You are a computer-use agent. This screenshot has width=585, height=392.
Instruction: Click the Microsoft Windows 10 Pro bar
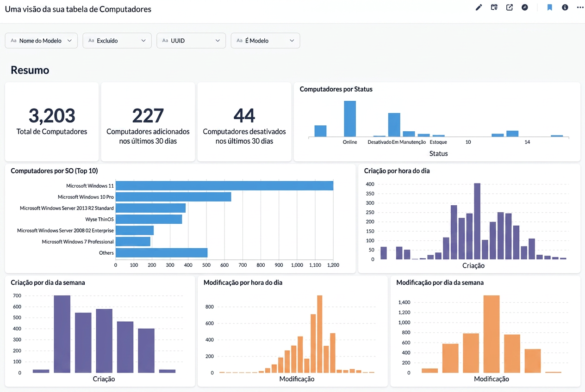coord(174,197)
